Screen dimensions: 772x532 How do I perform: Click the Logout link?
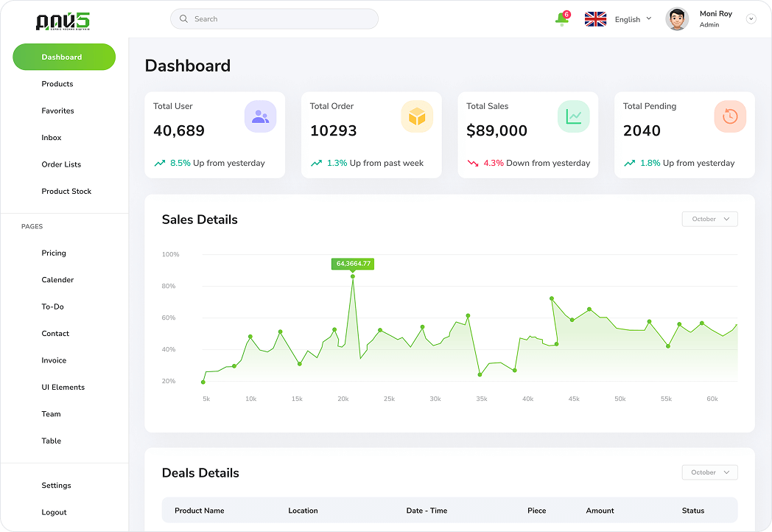point(54,512)
